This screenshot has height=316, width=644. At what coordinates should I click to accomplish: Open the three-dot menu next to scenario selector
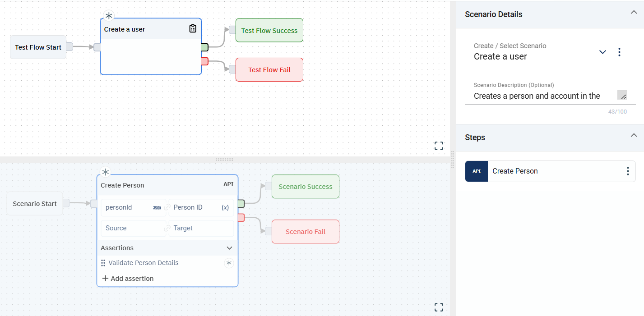click(619, 52)
